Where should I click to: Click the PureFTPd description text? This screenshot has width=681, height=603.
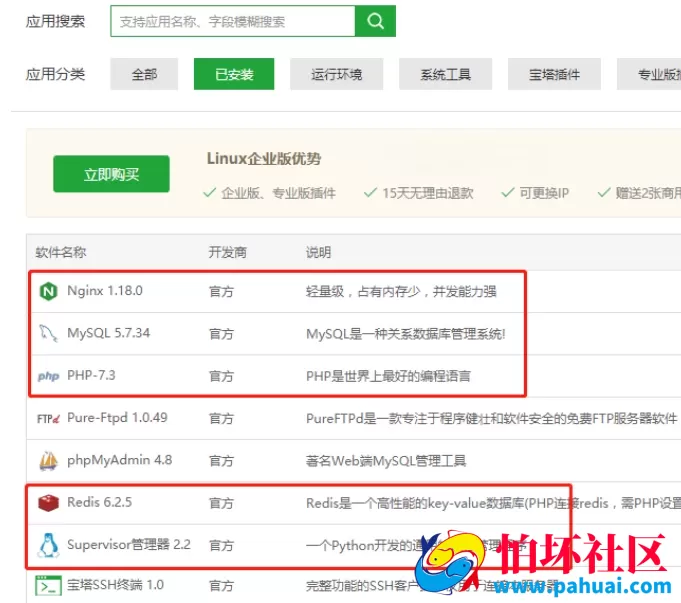[491, 418]
